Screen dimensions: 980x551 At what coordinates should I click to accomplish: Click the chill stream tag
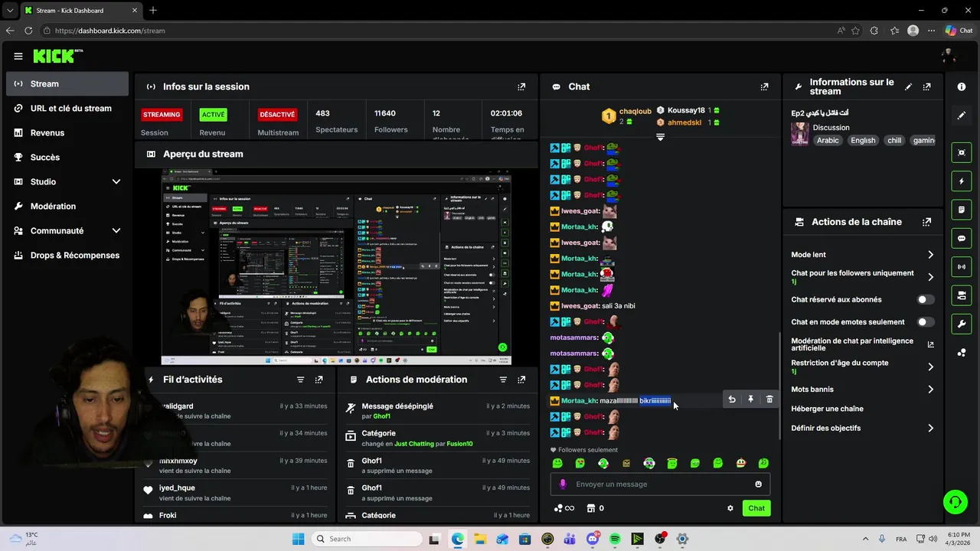coord(894,140)
